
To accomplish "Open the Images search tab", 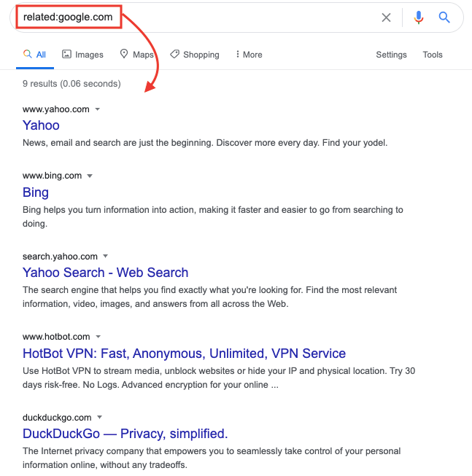I will (x=82, y=55).
